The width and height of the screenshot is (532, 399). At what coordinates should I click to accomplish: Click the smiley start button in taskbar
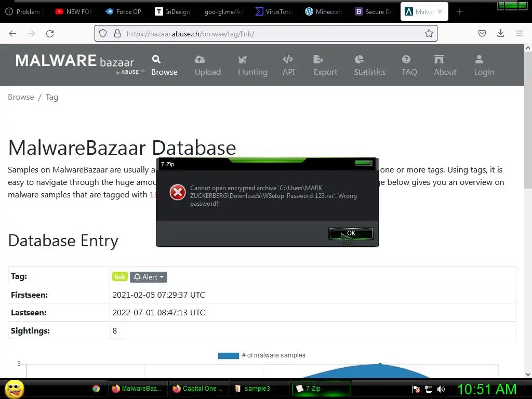[14, 389]
